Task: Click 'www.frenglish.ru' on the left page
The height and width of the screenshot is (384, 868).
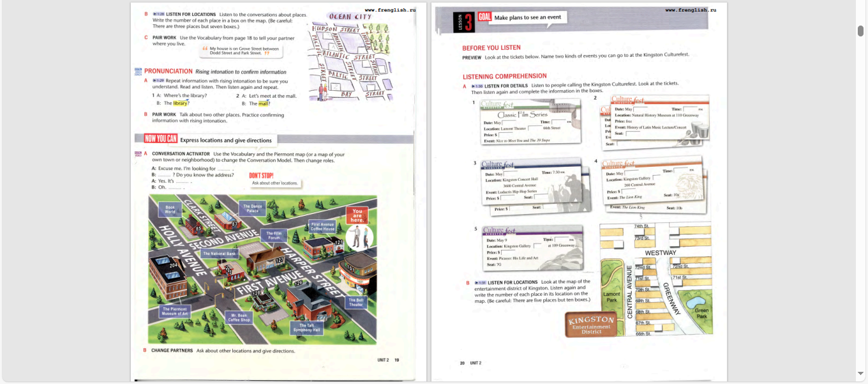Action: pyautogui.click(x=390, y=10)
